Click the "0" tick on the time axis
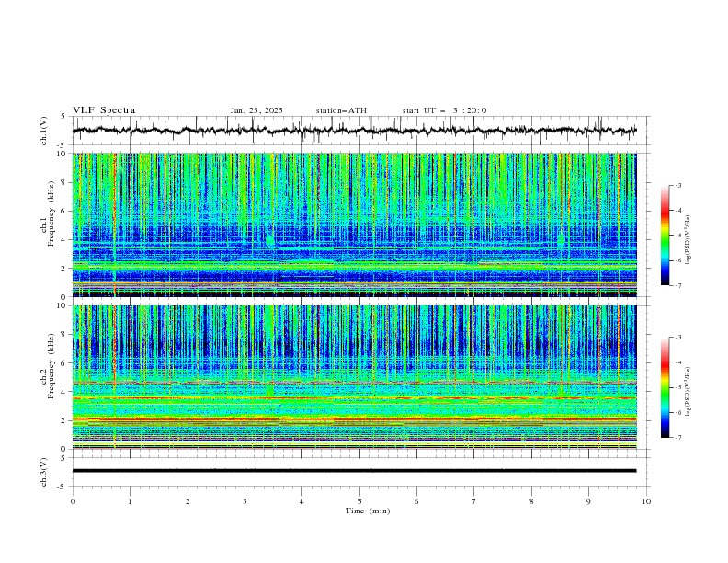 pos(73,501)
